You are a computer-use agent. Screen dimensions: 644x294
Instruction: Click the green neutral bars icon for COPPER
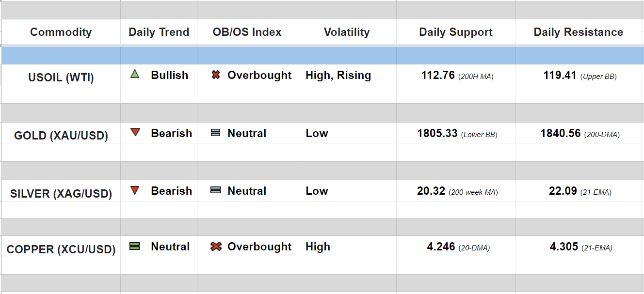point(135,246)
